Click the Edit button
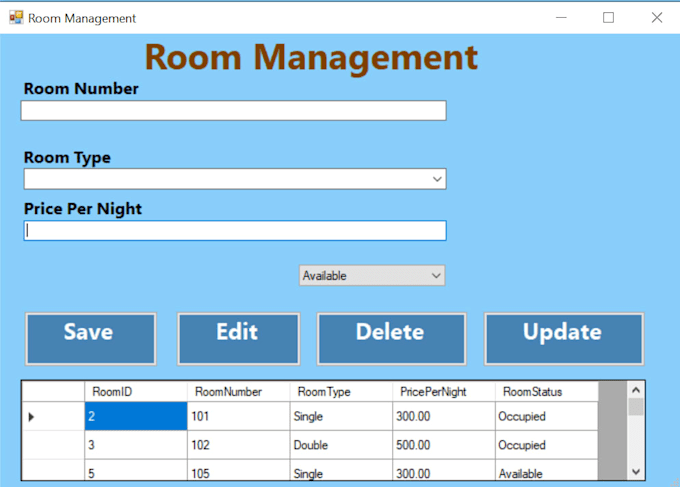Viewport: 680px width, 487px height. coord(239,339)
